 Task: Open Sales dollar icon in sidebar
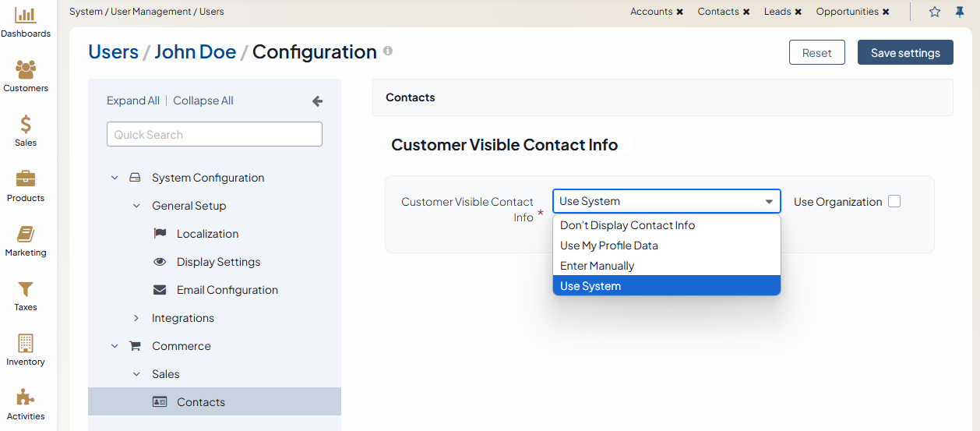tap(26, 125)
